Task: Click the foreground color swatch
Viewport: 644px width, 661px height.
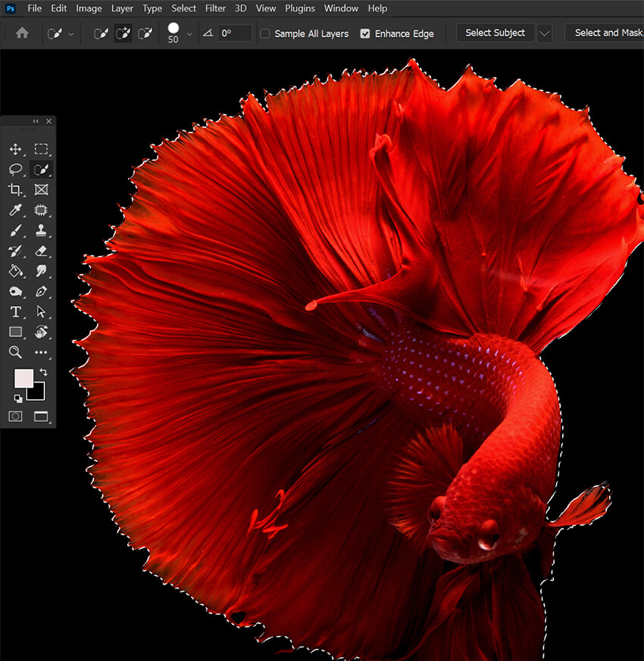Action: [x=24, y=379]
